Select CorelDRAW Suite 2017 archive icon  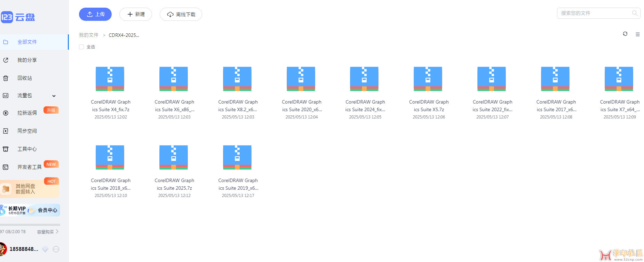[555, 79]
